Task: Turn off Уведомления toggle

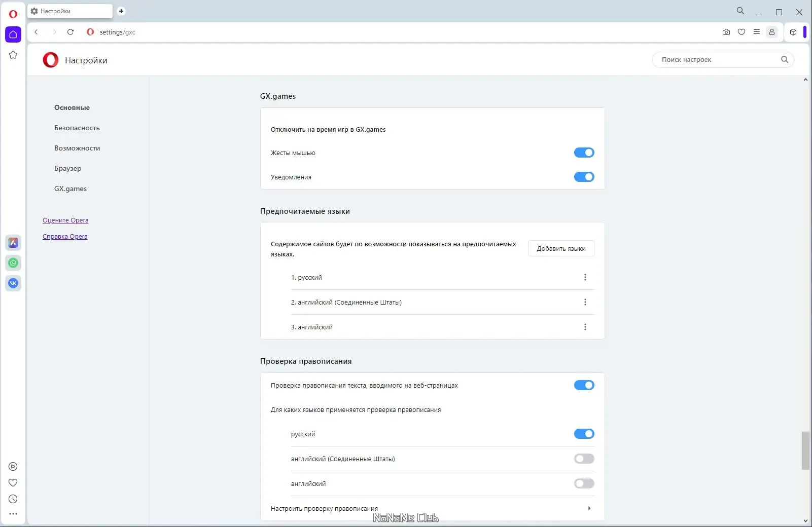Action: (x=584, y=177)
